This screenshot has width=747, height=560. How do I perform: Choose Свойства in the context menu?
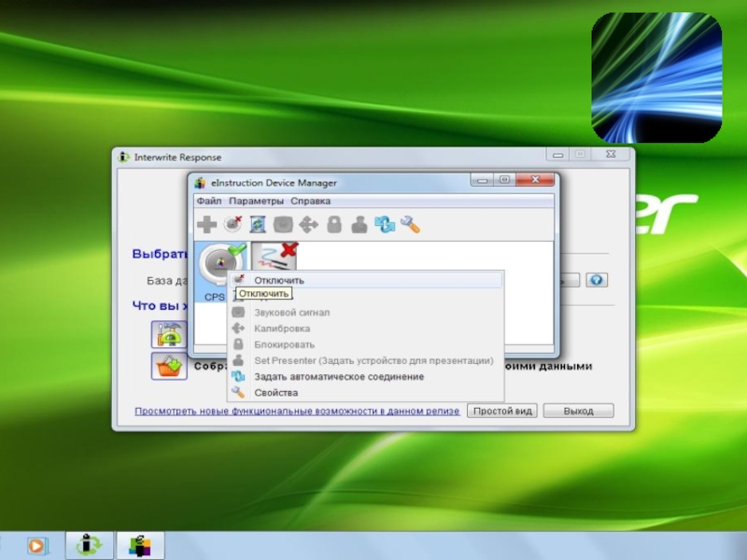pyautogui.click(x=275, y=393)
